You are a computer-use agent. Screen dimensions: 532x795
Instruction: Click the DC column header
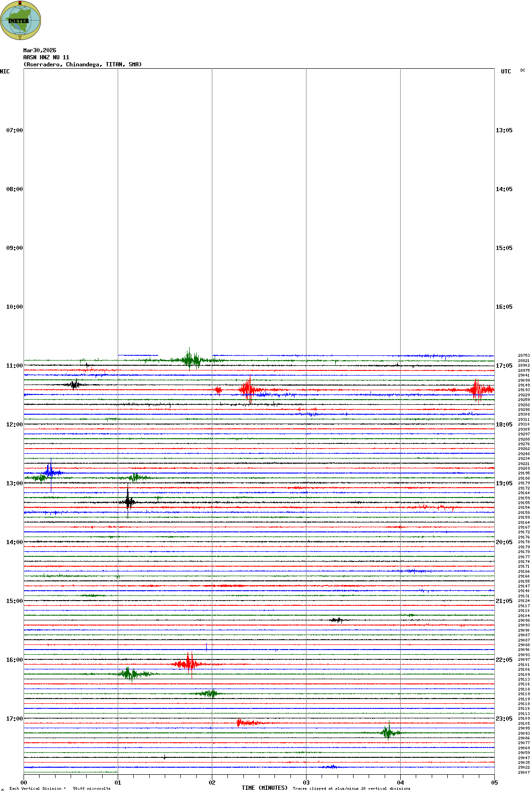tap(523, 71)
